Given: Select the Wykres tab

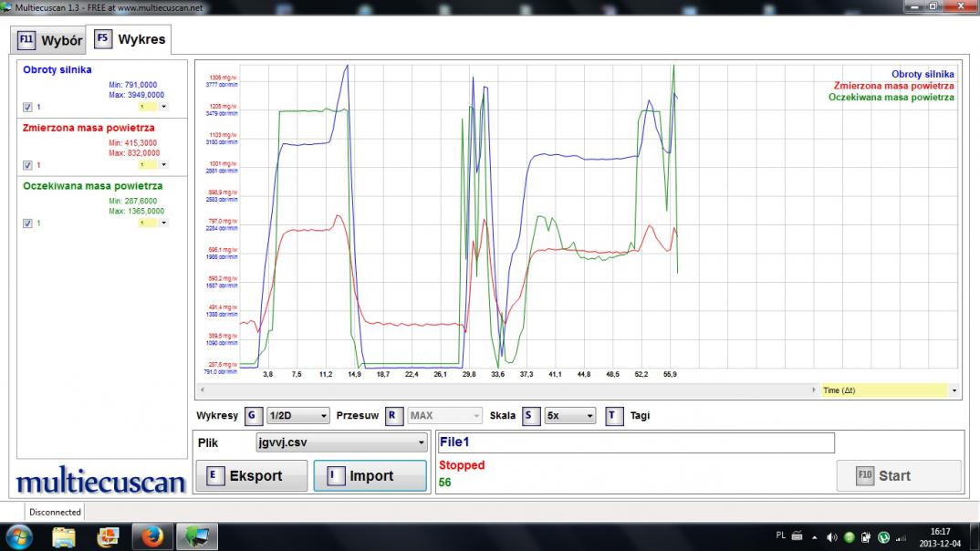Looking at the screenshot, I should [x=131, y=40].
